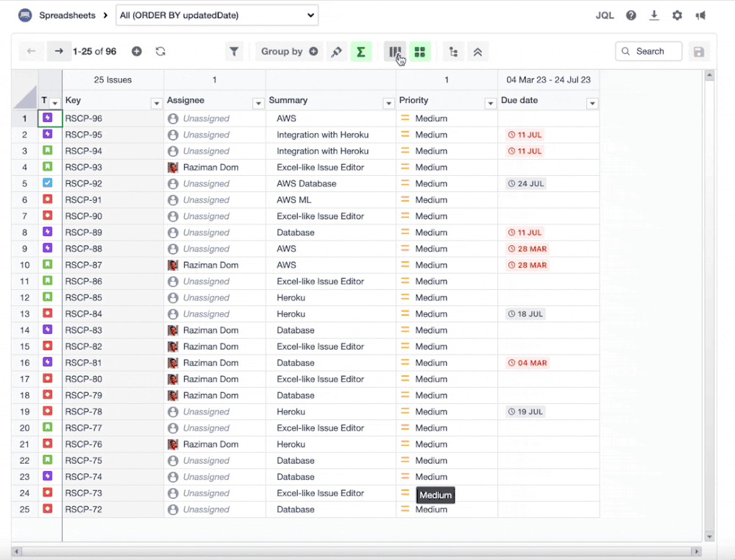Click the 04 Mar 23 - 24 Jul 23 range cell
This screenshot has width=735, height=560.
(548, 79)
